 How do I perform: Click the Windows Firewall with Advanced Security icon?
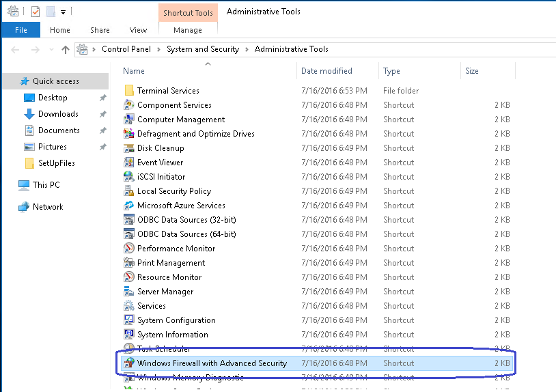point(128,363)
